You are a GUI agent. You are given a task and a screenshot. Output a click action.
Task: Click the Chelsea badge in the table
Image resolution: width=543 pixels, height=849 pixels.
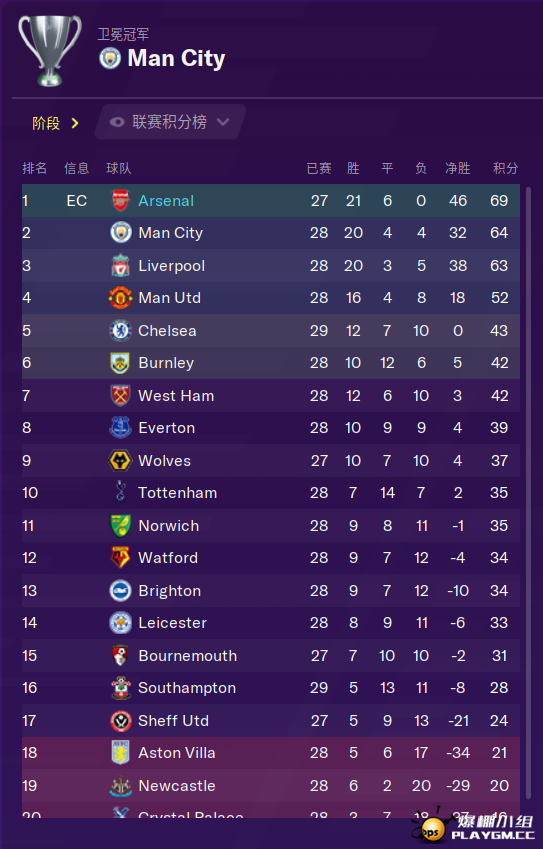click(x=120, y=330)
